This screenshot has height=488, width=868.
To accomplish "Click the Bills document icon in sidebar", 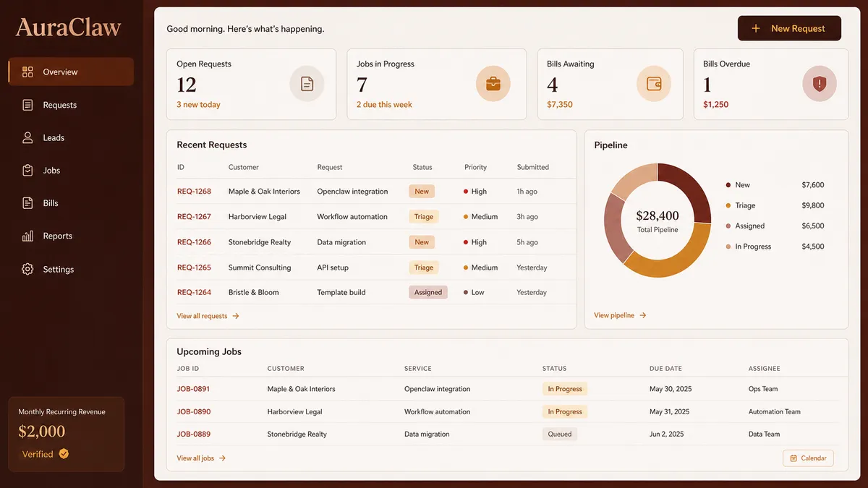I will 27,203.
